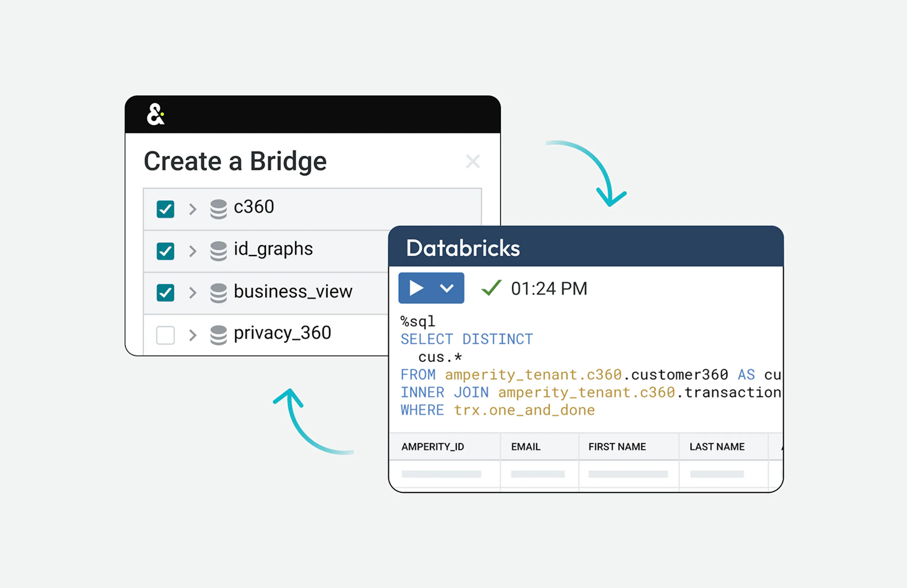Image resolution: width=907 pixels, height=588 pixels.
Task: Open the run options dropdown arrow
Action: pyautogui.click(x=447, y=288)
